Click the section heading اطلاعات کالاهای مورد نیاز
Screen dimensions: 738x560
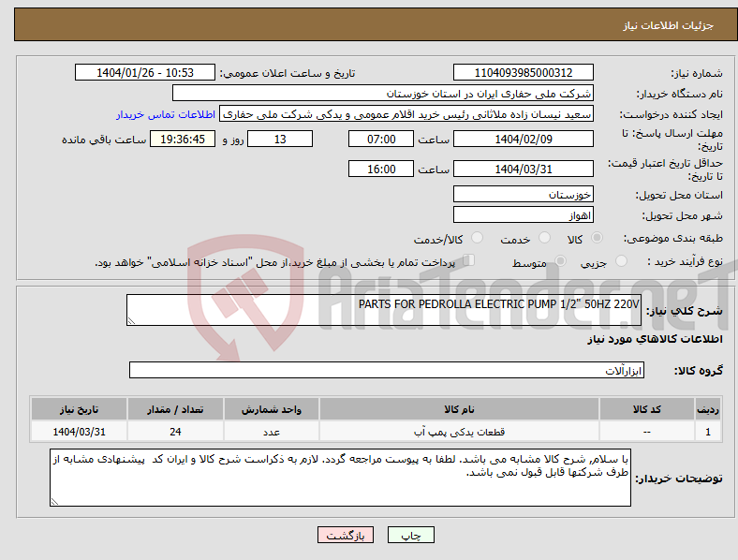coord(655,339)
